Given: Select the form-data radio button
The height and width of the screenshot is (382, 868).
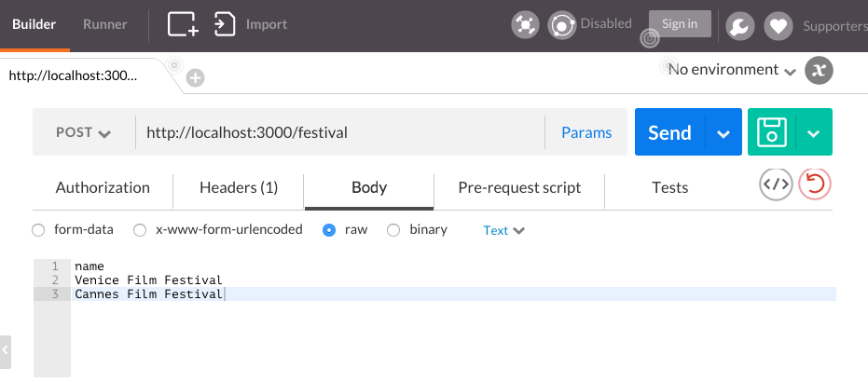Looking at the screenshot, I should pos(38,230).
